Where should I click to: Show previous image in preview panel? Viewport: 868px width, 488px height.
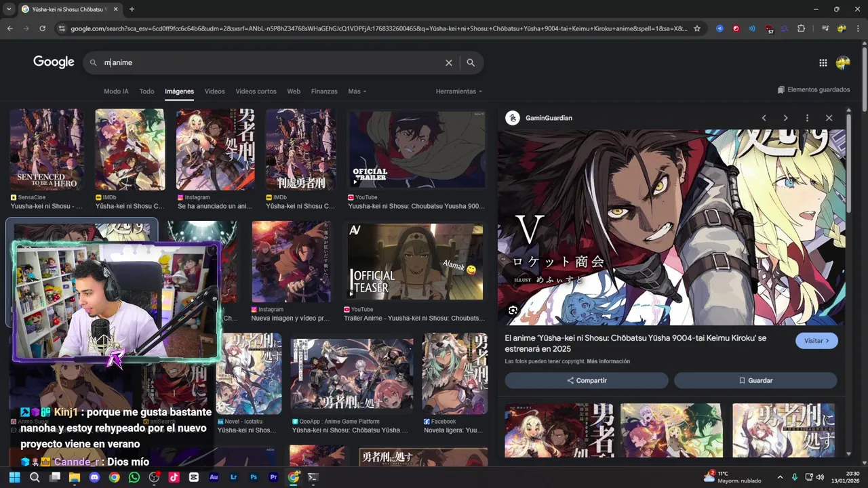pyautogui.click(x=764, y=118)
